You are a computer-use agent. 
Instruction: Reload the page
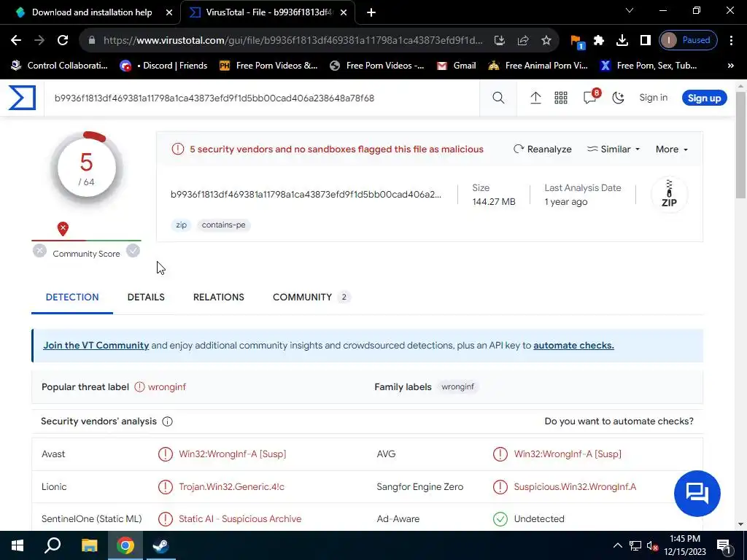point(63,40)
